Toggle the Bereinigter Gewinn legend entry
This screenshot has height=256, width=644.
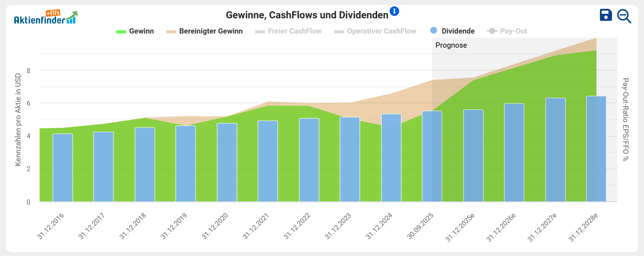tap(211, 31)
